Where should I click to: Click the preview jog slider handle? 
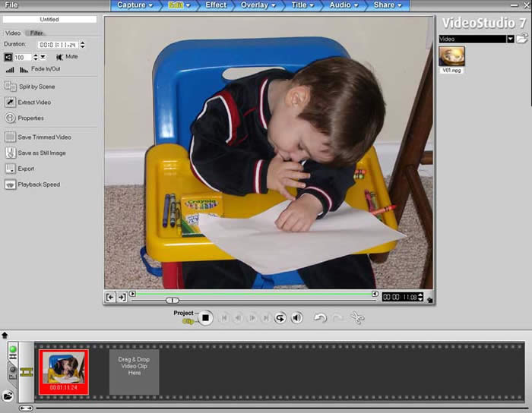point(173,301)
